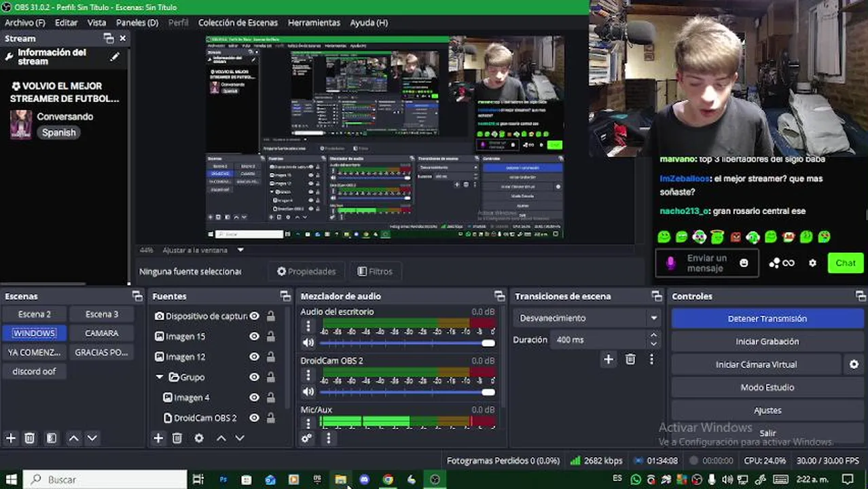Viewport: 868px width, 489px height.
Task: Open Audio del escritorio options dots
Action: tap(308, 327)
